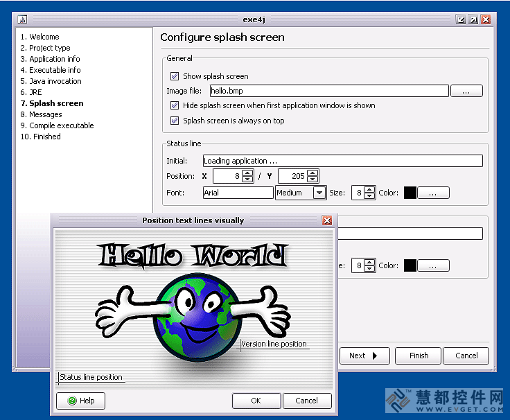Browse for the image file with ... button
510x420 pixels.
[x=466, y=91]
